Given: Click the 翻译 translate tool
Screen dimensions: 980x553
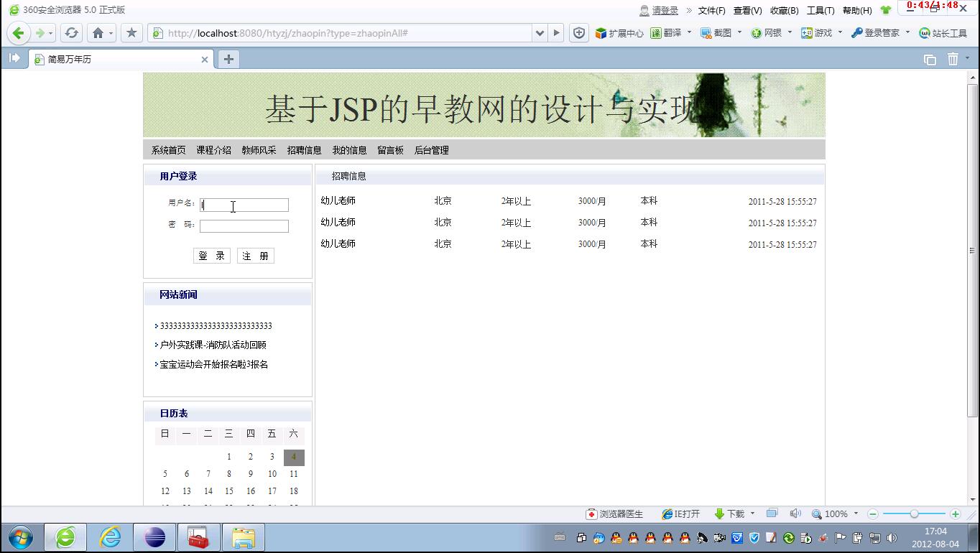Looking at the screenshot, I should point(666,33).
